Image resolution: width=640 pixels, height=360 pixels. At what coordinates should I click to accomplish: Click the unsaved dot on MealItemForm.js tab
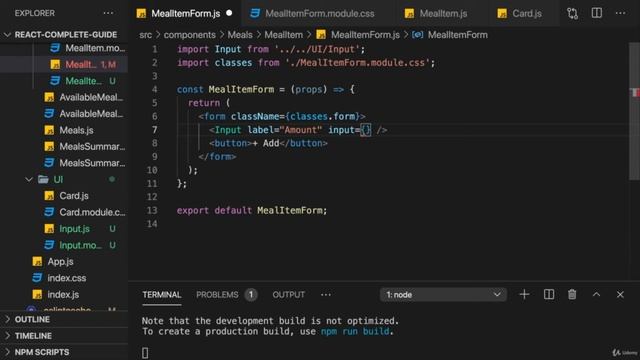pos(229,13)
